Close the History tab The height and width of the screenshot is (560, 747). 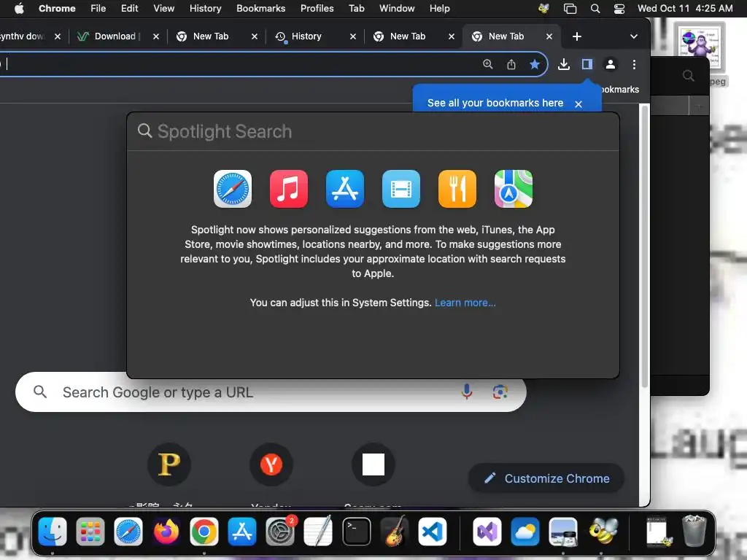[353, 36]
